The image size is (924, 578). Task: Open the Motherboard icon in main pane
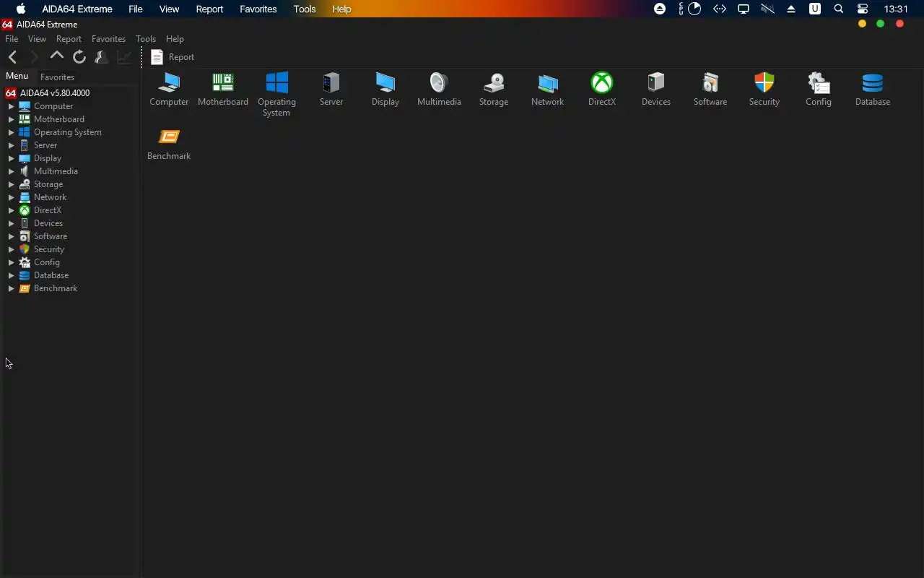pos(223,83)
